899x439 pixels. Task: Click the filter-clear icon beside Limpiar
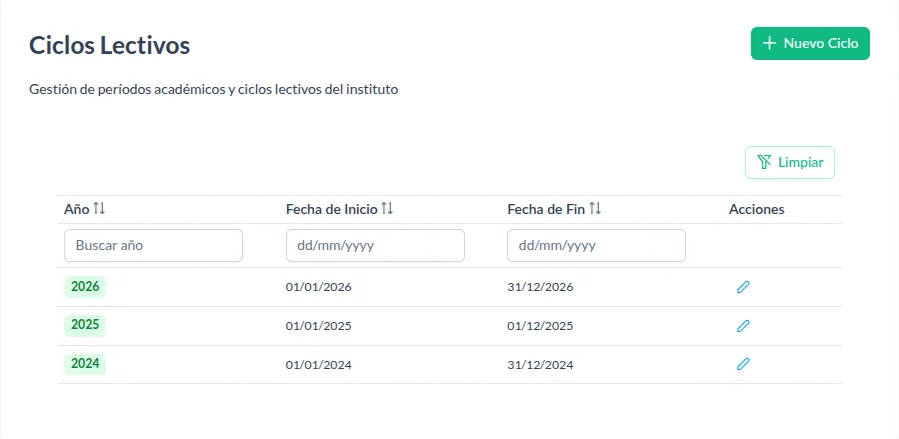[765, 162]
